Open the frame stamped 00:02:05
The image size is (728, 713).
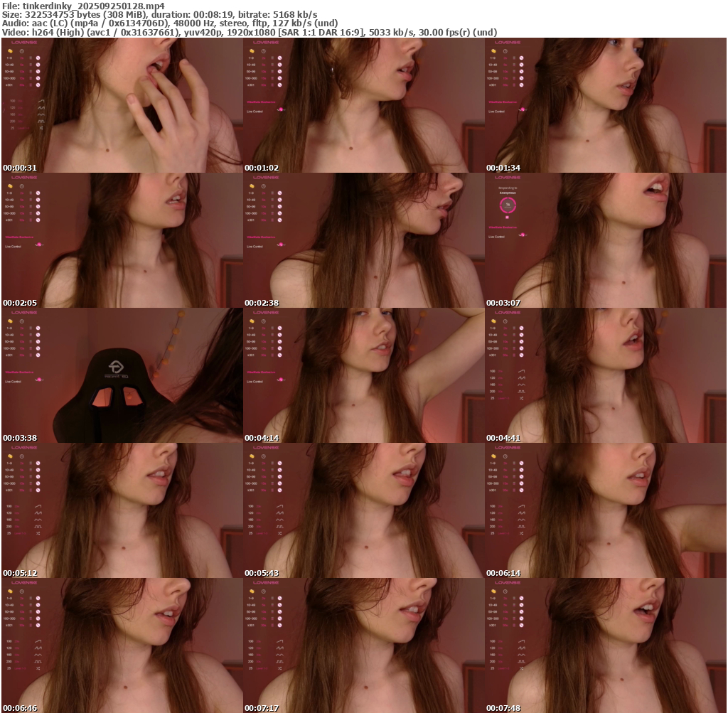(x=122, y=240)
